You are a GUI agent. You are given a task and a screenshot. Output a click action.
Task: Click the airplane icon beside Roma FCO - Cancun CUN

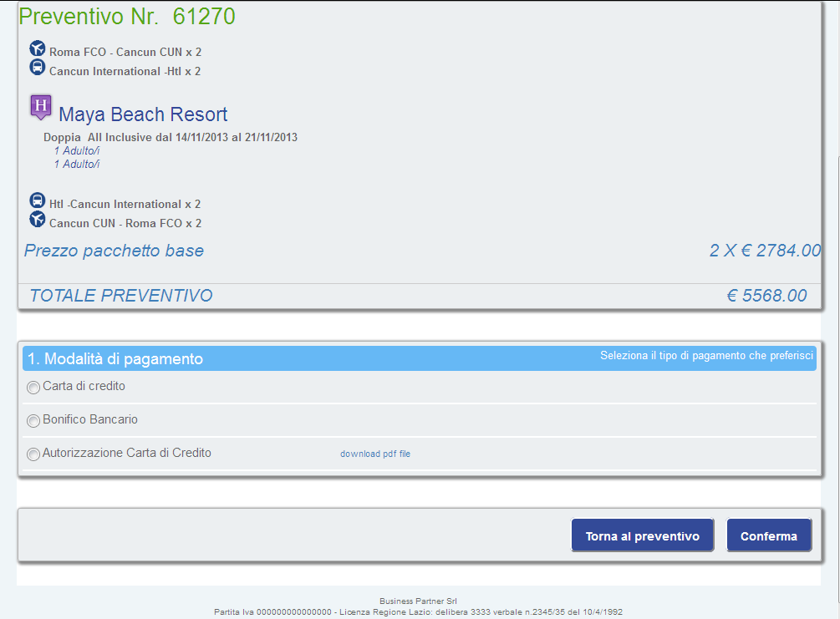[x=37, y=48]
